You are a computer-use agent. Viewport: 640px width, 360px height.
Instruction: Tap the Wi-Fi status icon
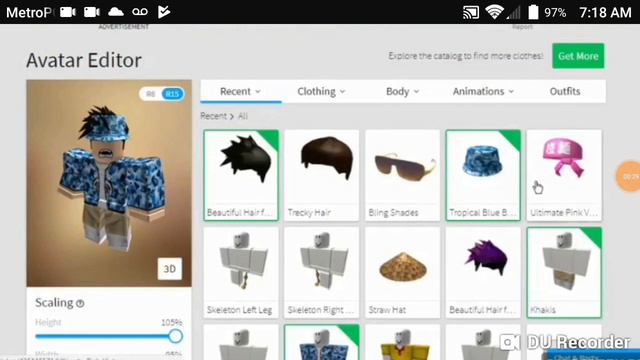click(494, 12)
